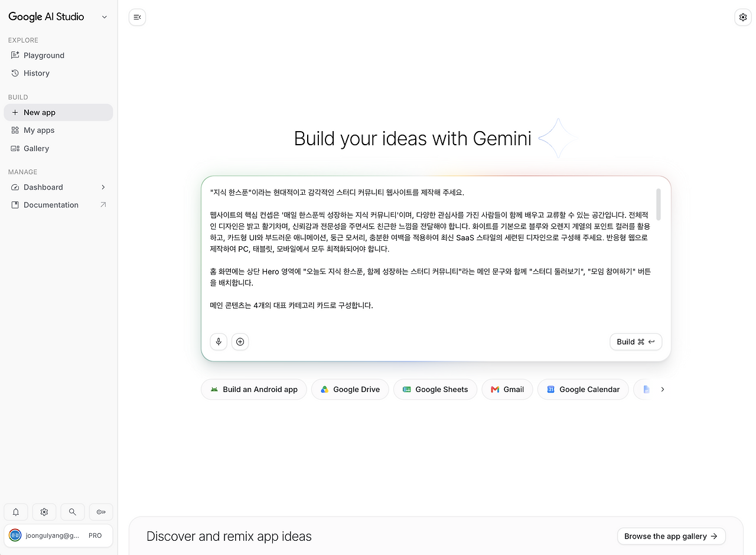Select the Google Drive suggestion chip
Screen dimensions: 756x555
point(350,390)
